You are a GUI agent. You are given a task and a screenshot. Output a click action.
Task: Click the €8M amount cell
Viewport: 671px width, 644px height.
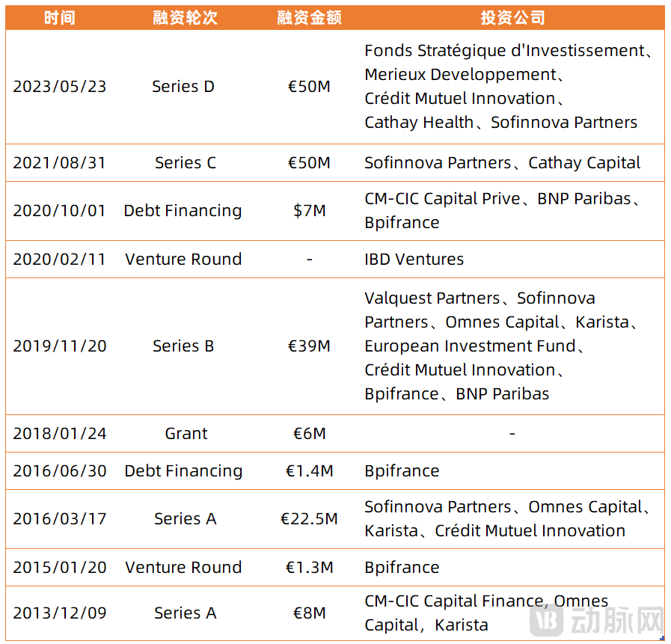click(310, 613)
